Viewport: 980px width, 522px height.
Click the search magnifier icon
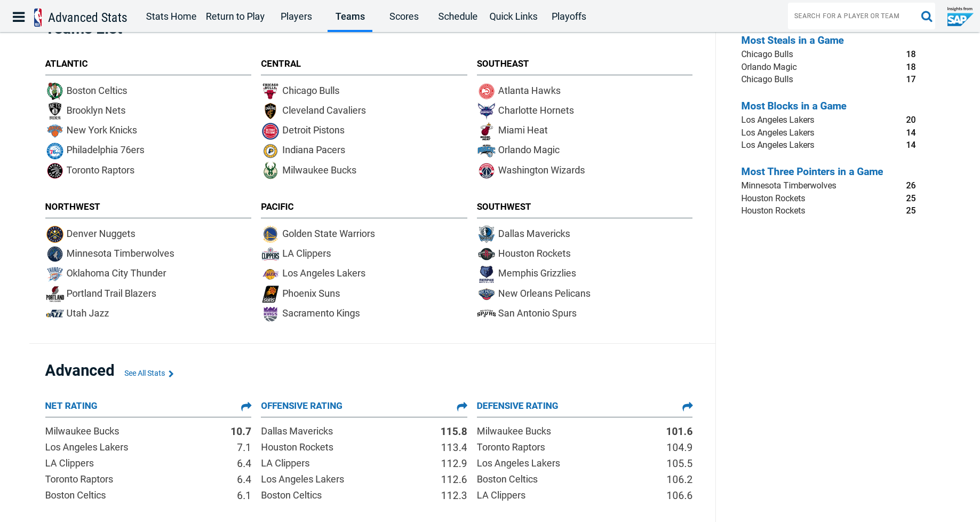tap(927, 17)
